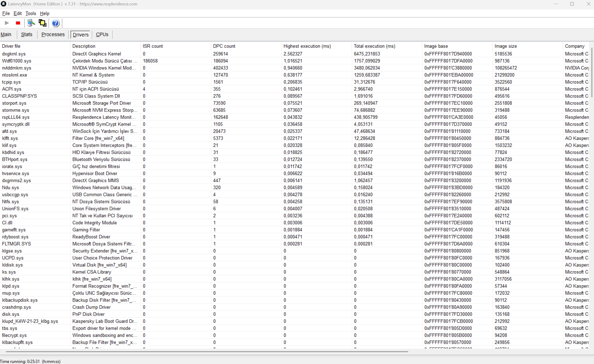Click the yellow stacked windows toolbar icon
Screen dimensions: 594x364
pyautogui.click(x=42, y=23)
